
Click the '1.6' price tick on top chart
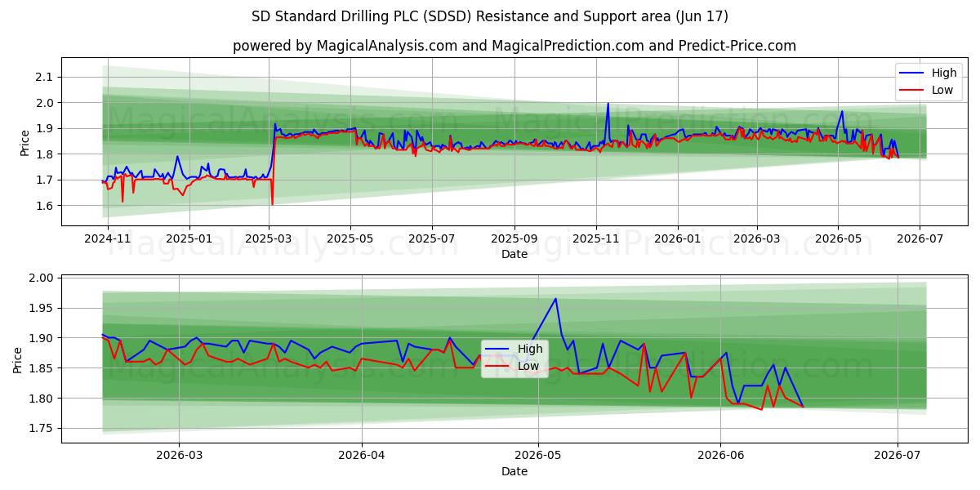tap(45, 206)
